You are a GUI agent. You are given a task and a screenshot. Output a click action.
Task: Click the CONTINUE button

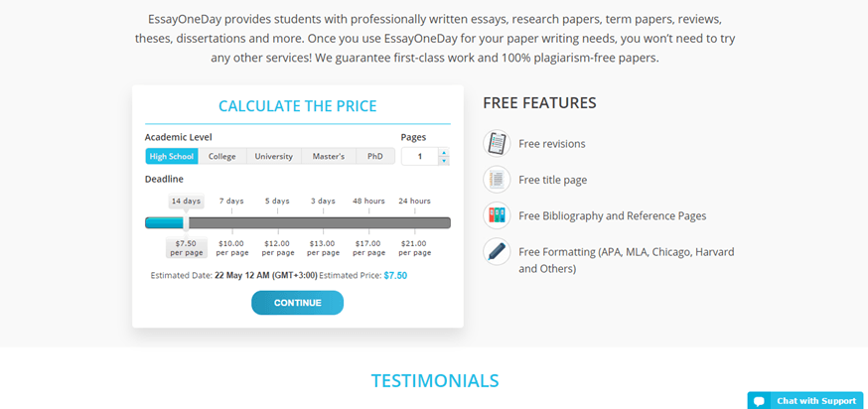pos(297,303)
